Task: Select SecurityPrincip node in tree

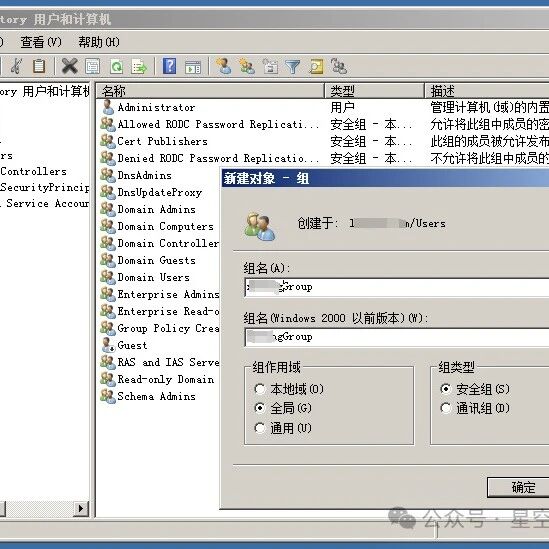Action: click(44, 187)
